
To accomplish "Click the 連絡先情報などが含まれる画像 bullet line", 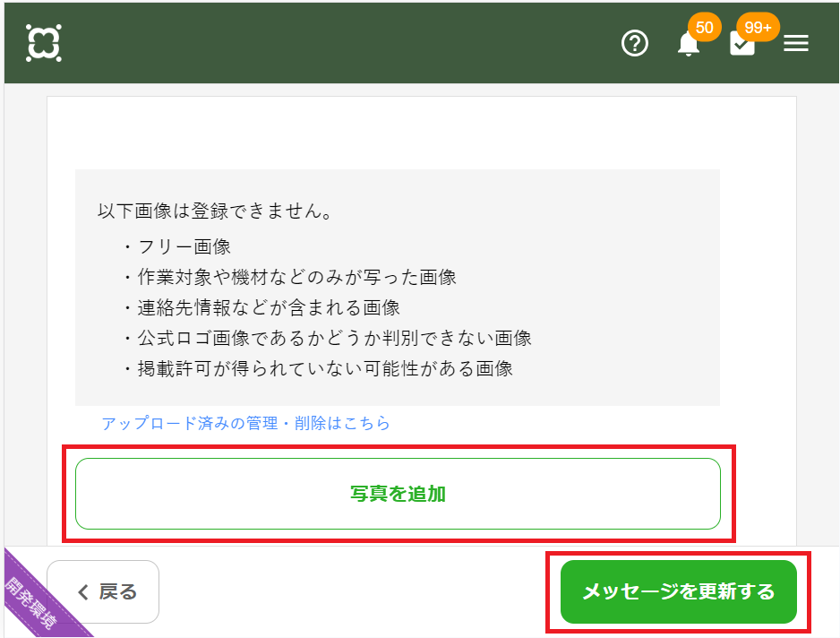I will click(269, 307).
